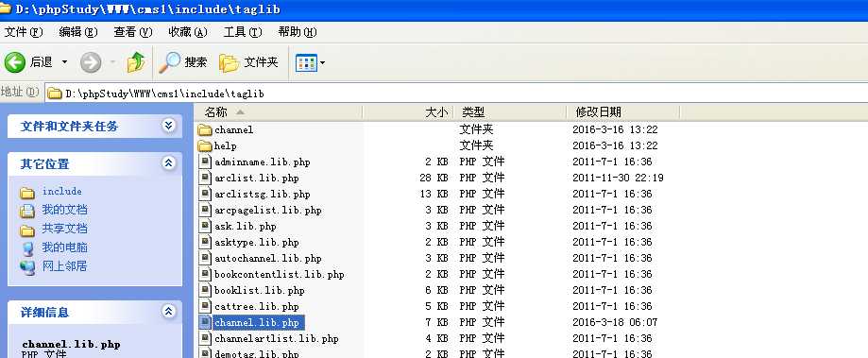Collapse the 其它位置 panel chevron

tap(169, 163)
